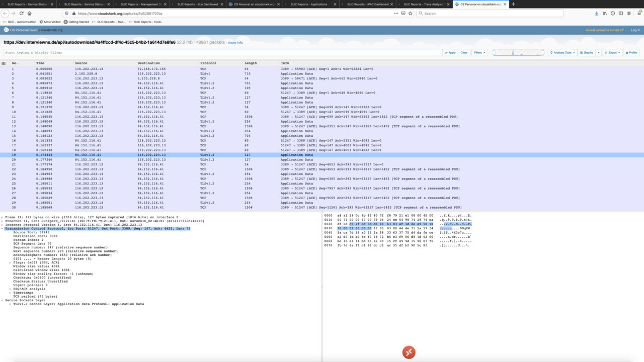644x362 pixels.
Task: Expand the Timestamps row
Action: (10, 293)
